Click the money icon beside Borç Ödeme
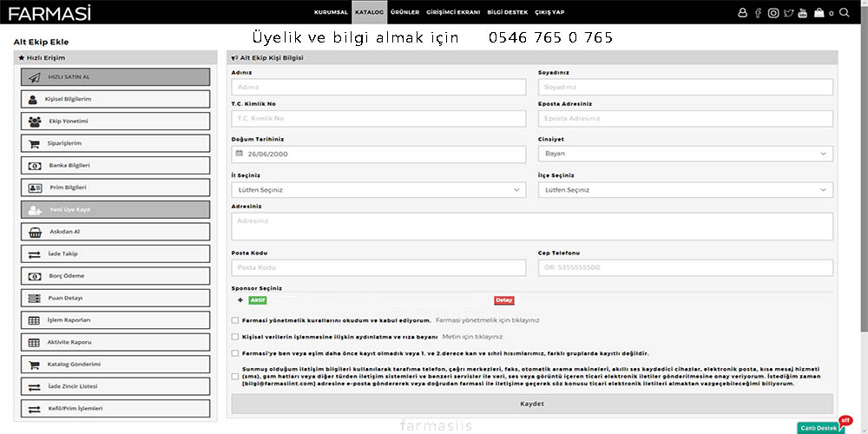The image size is (868, 434). point(35,276)
